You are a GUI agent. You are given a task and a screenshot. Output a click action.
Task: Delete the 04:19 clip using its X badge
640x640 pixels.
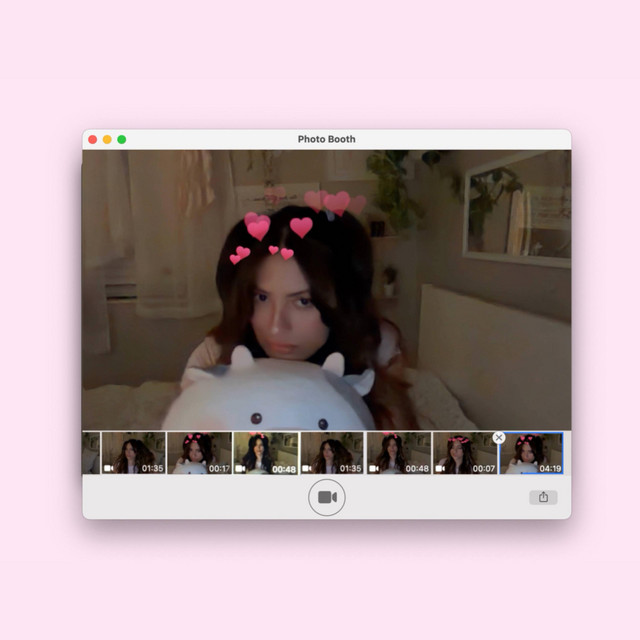click(498, 438)
